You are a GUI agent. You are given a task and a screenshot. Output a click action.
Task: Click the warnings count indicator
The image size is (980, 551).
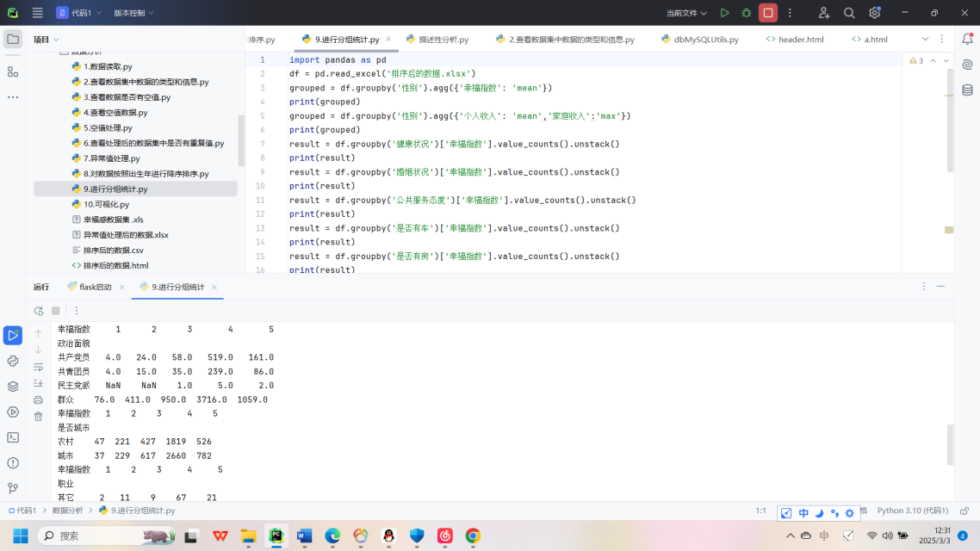click(916, 60)
